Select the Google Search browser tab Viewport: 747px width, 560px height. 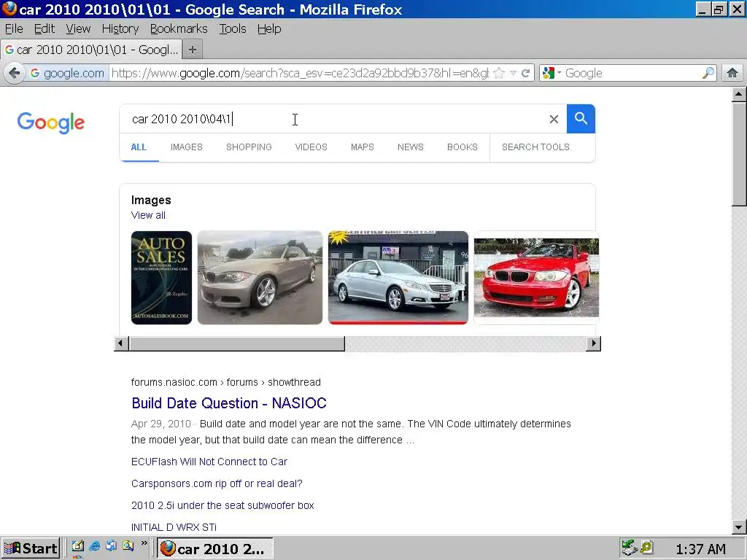[x=91, y=50]
